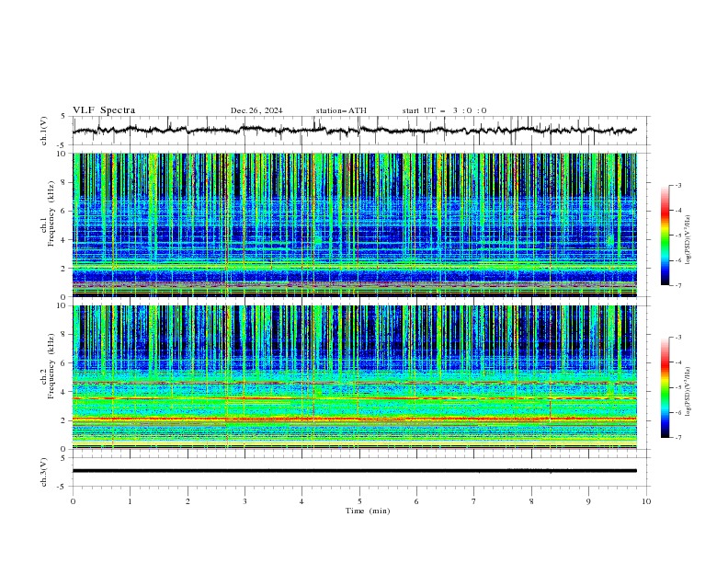Click inside the ch.2 spectrogram panel
Viewport: 728px width, 563px height.
pyautogui.click(x=355, y=377)
